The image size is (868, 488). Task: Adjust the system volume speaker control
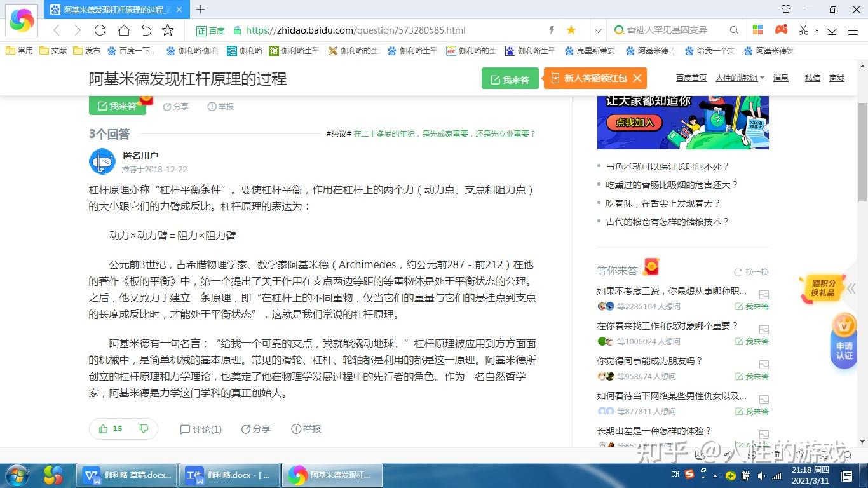pos(761,475)
